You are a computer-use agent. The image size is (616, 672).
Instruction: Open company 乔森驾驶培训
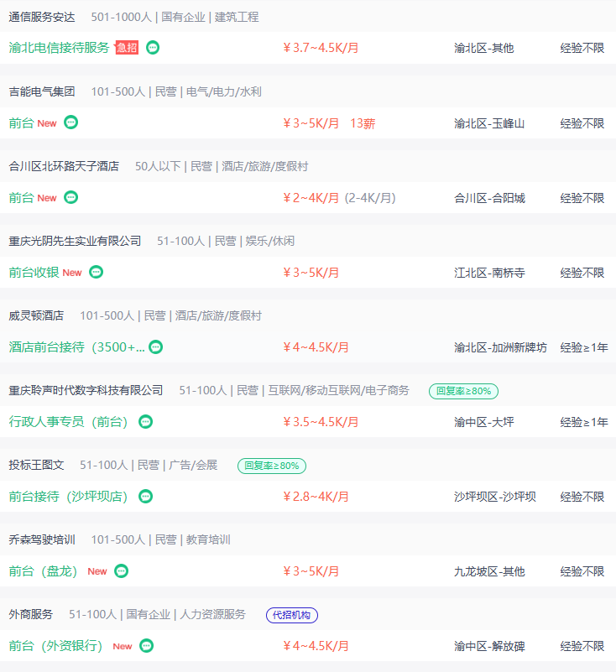42,539
